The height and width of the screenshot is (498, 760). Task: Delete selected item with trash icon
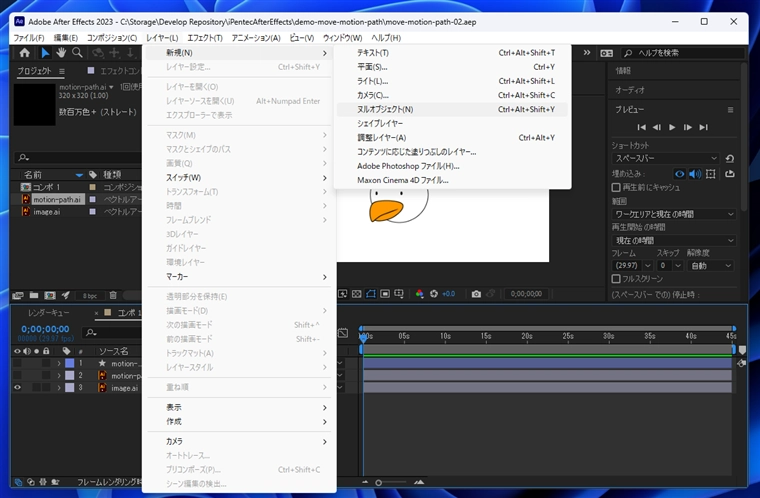click(x=113, y=295)
